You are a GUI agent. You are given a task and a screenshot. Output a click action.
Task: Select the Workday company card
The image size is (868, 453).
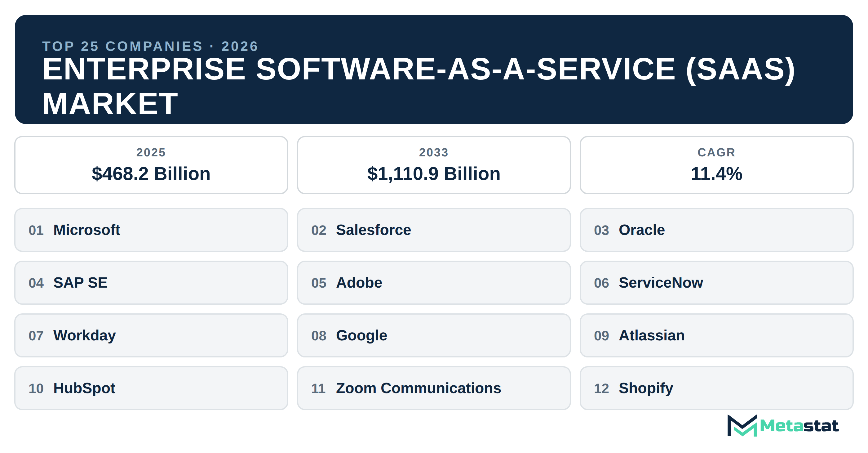click(x=151, y=336)
